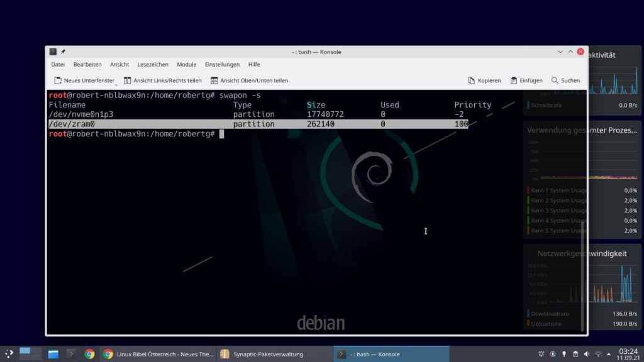Viewport: 644px width, 362px height.
Task: Click the highlighted /dev/zram0 line
Action: (258, 124)
